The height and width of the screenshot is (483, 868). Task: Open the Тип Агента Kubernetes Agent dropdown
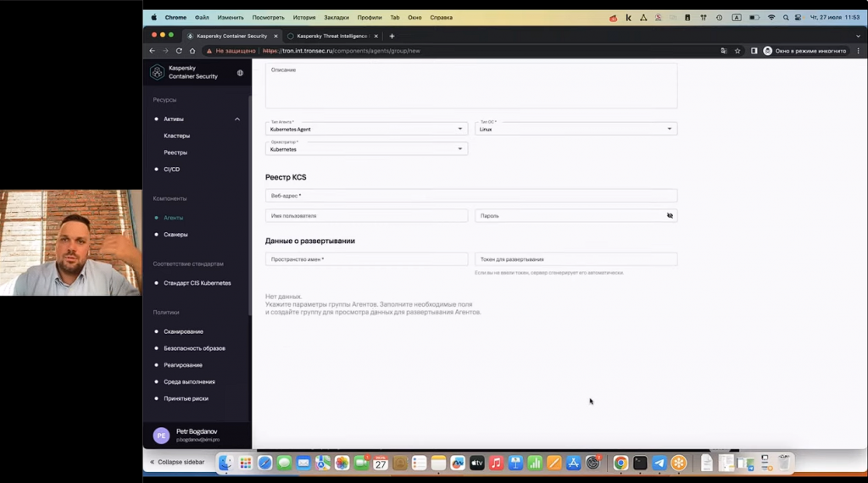[x=366, y=129]
